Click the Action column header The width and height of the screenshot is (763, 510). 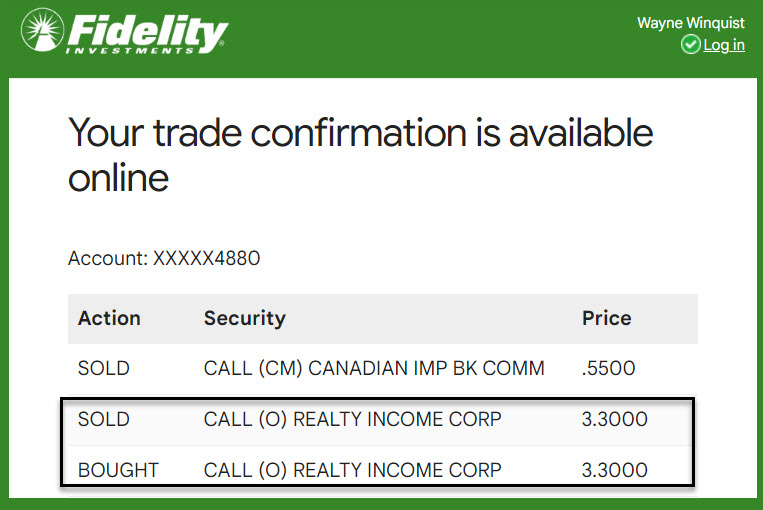click(x=109, y=318)
